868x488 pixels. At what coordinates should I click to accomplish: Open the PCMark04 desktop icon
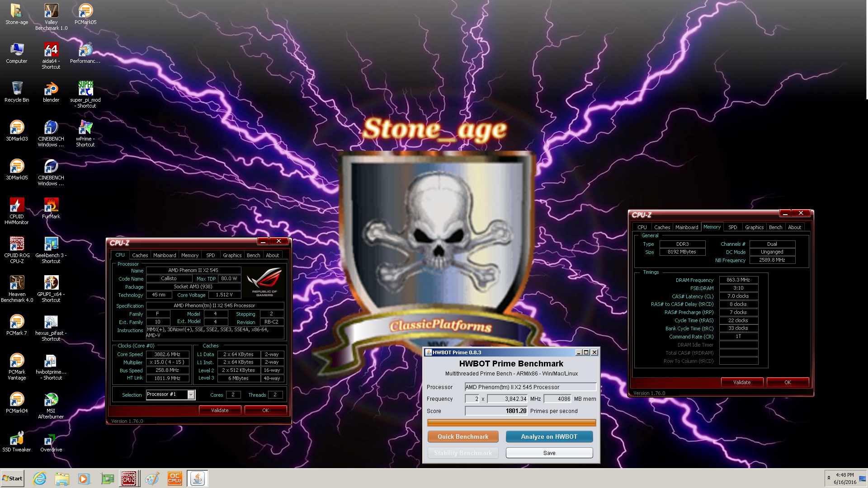17,403
